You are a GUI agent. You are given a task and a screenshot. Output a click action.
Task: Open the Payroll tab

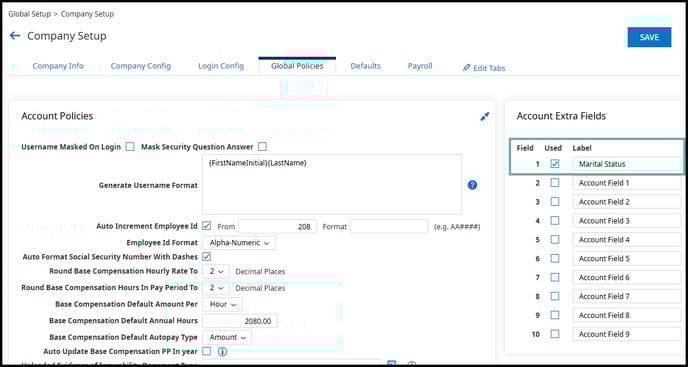[x=420, y=66]
